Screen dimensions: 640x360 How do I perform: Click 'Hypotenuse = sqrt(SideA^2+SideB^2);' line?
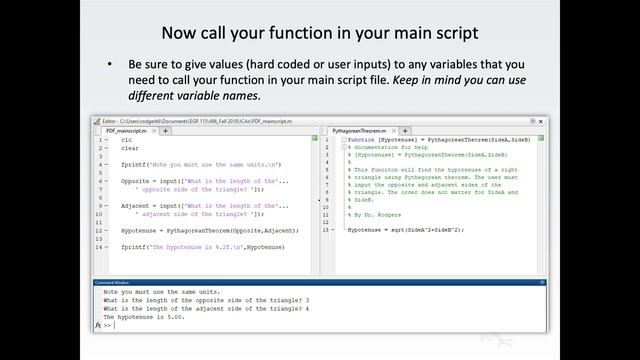click(406, 230)
